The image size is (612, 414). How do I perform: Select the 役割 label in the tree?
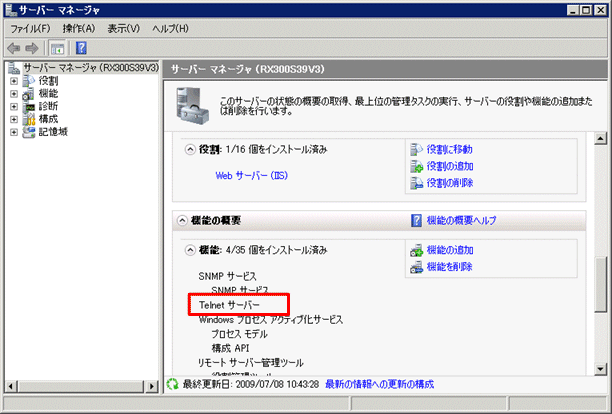pyautogui.click(x=48, y=81)
